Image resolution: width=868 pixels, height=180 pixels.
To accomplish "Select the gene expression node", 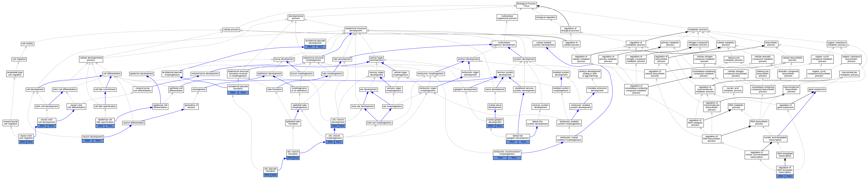I will coord(817,90).
